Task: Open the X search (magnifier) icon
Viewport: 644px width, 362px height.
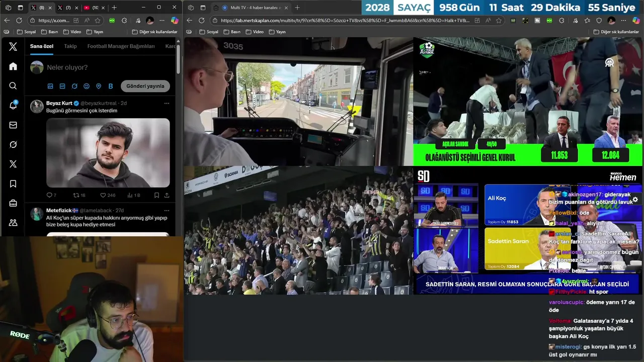Action: coord(13,86)
